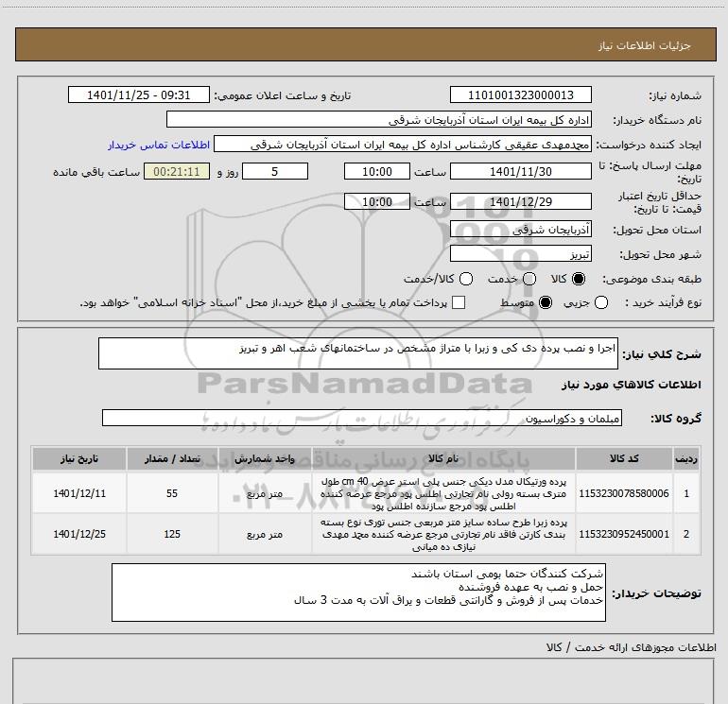
Task: Choose the متوسط purchase process option
Action: click(x=546, y=302)
